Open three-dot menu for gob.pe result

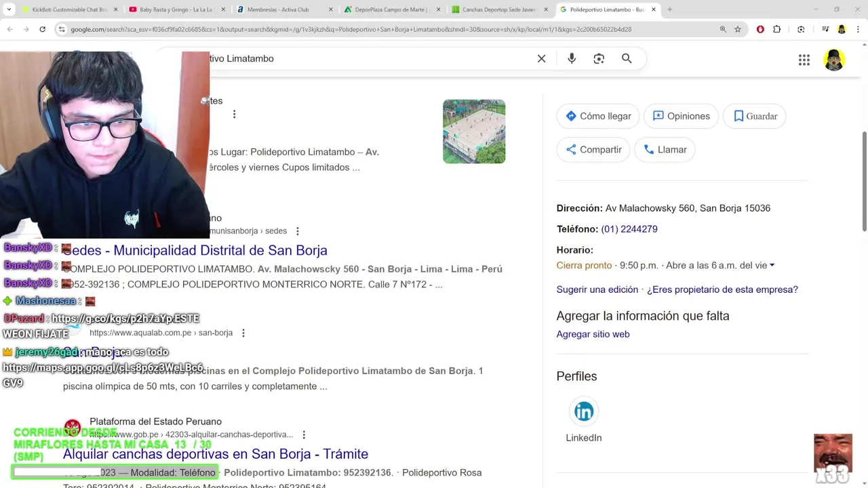pos(304,434)
